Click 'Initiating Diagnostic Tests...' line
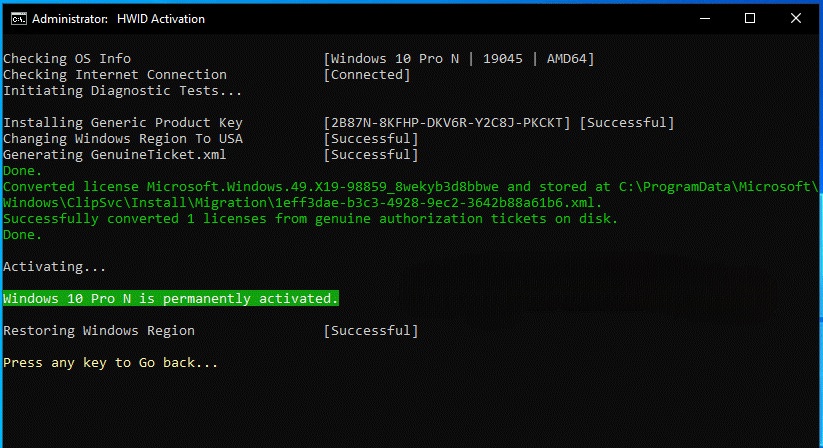 click(x=122, y=91)
